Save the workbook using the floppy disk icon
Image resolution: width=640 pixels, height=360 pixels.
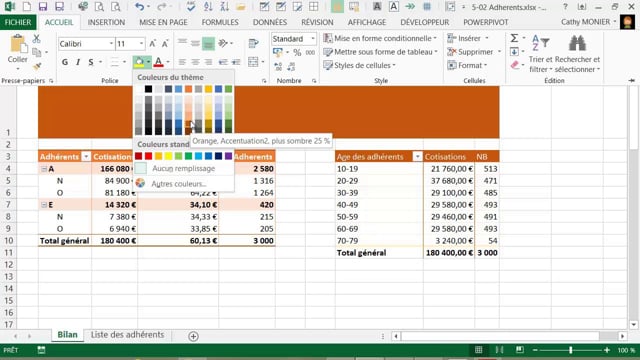42,7
